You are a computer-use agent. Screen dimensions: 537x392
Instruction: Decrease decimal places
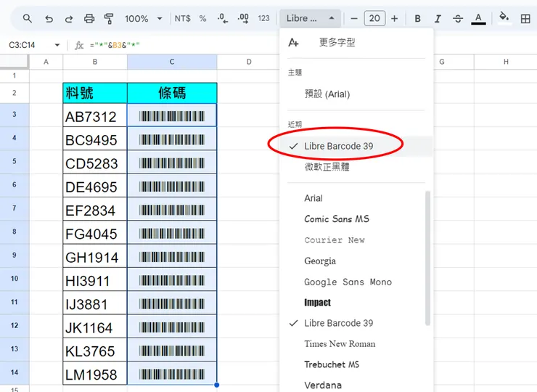coord(223,18)
